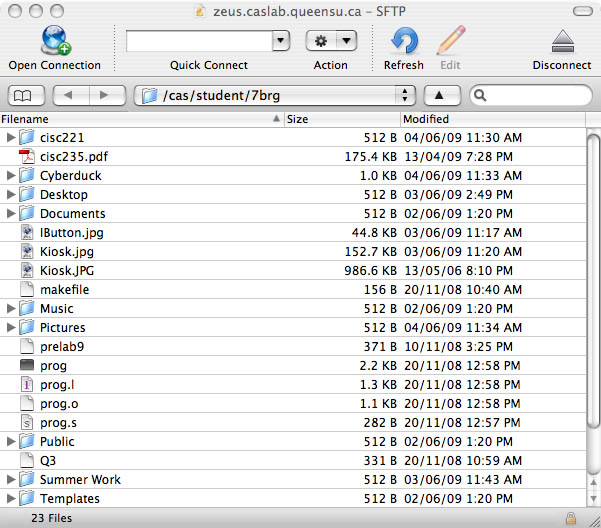Click the Music folder icon
The height and width of the screenshot is (528, 601).
pyautogui.click(x=27, y=308)
